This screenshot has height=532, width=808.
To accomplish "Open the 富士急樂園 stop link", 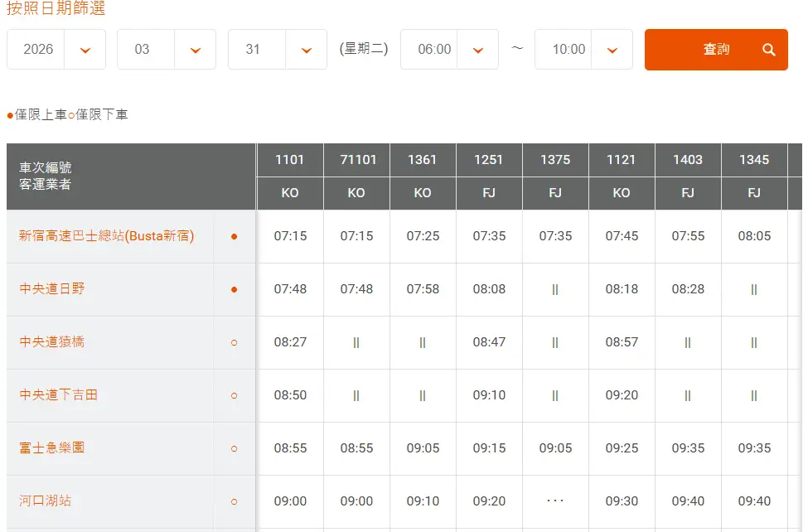I will [52, 448].
